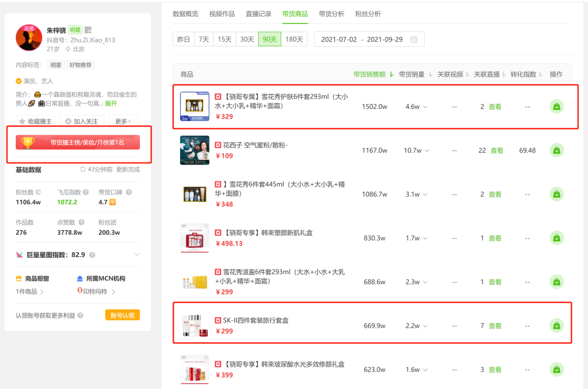588x389 pixels.
Task: Click the 加入关注 button
Action: pyautogui.click(x=81, y=121)
